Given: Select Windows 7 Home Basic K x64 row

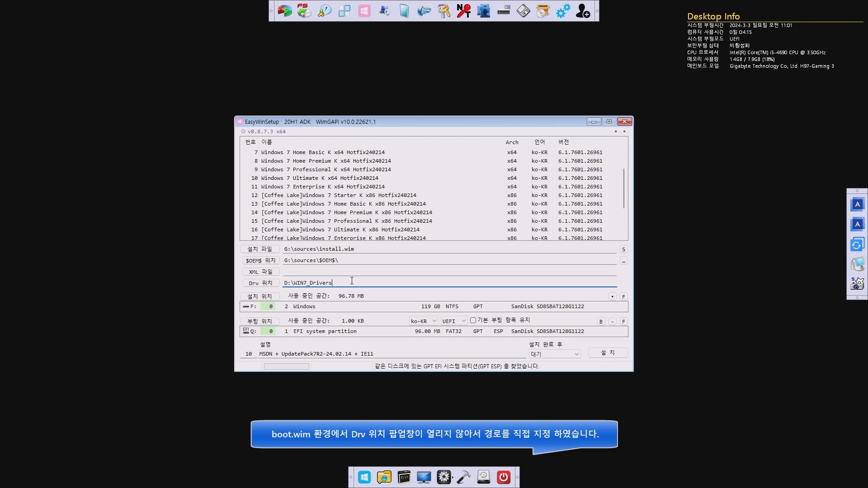Looking at the screenshot, I should click(x=431, y=152).
